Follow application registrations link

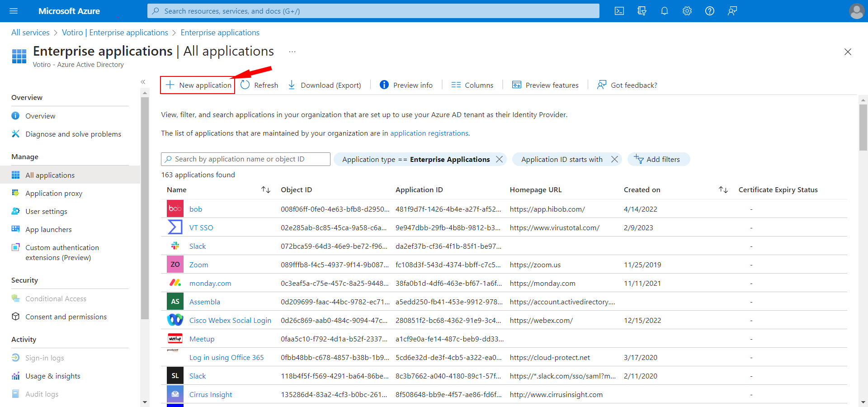pos(429,133)
